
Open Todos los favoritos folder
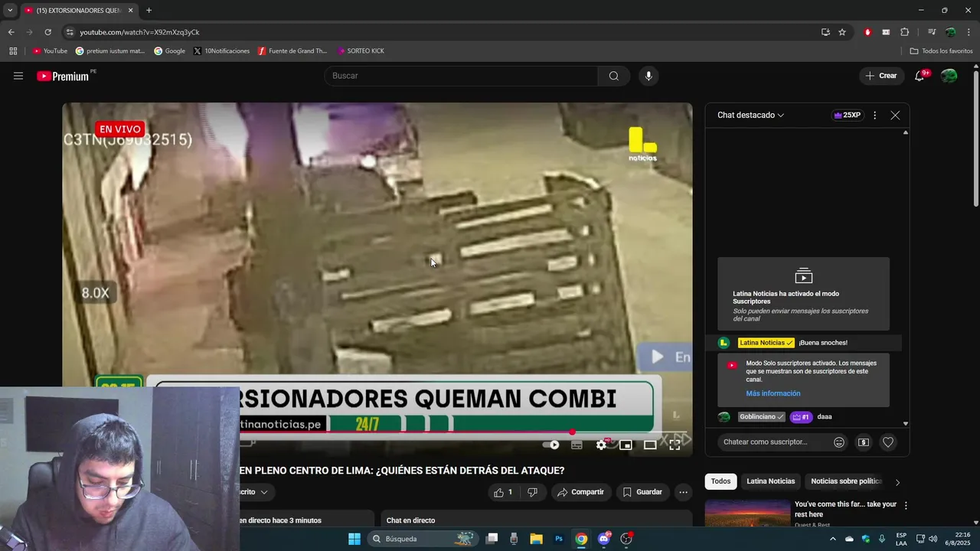(941, 51)
